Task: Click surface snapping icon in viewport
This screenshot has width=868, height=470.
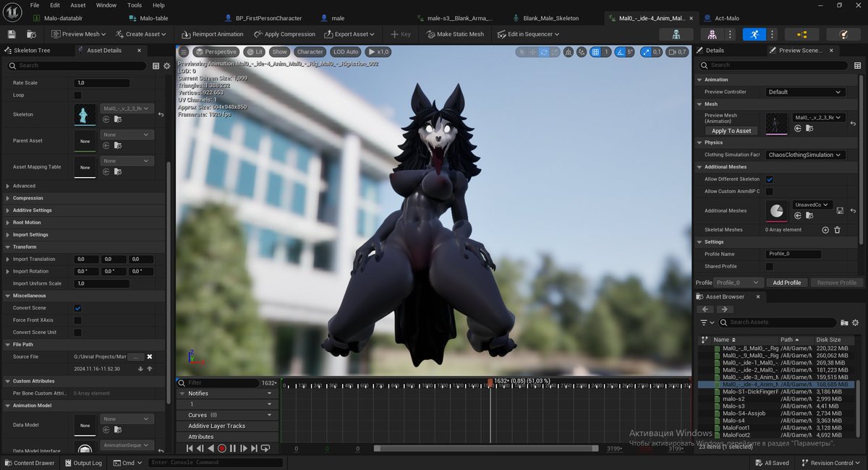Action: [581, 51]
